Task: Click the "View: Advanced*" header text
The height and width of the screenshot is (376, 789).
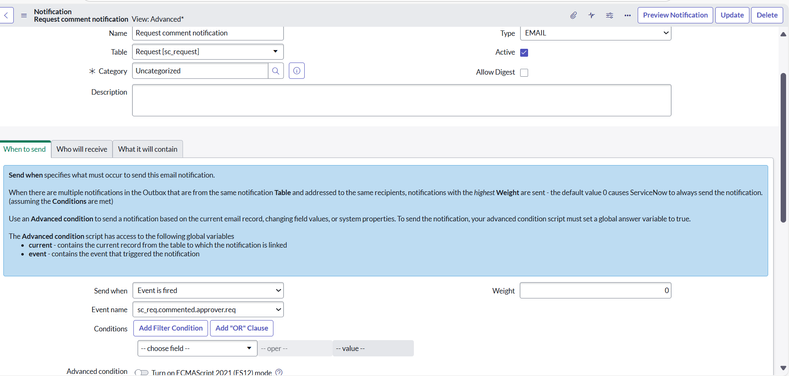Action: point(157,19)
